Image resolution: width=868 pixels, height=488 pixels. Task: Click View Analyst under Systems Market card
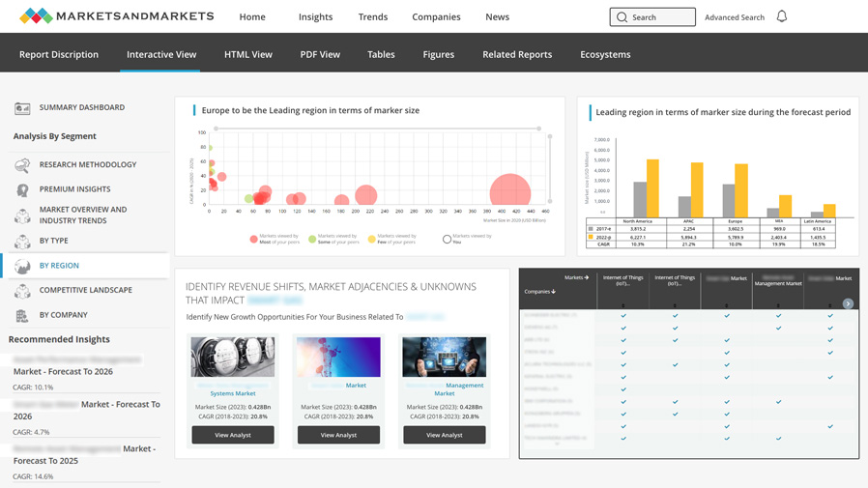233,435
